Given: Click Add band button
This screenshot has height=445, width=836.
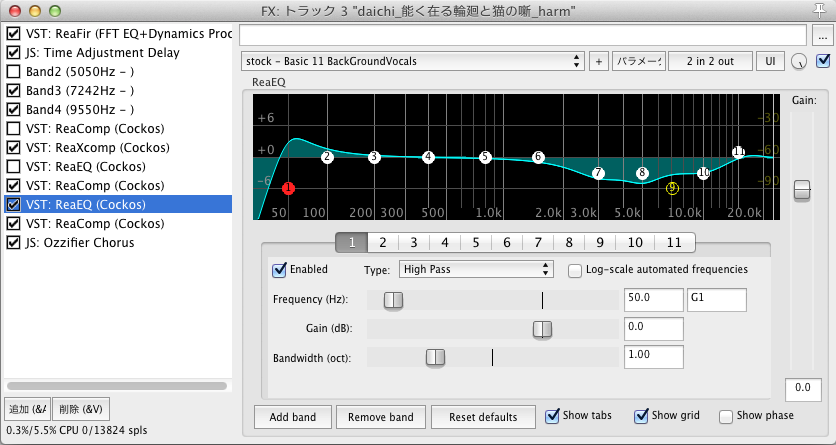Looking at the screenshot, I should tap(293, 417).
